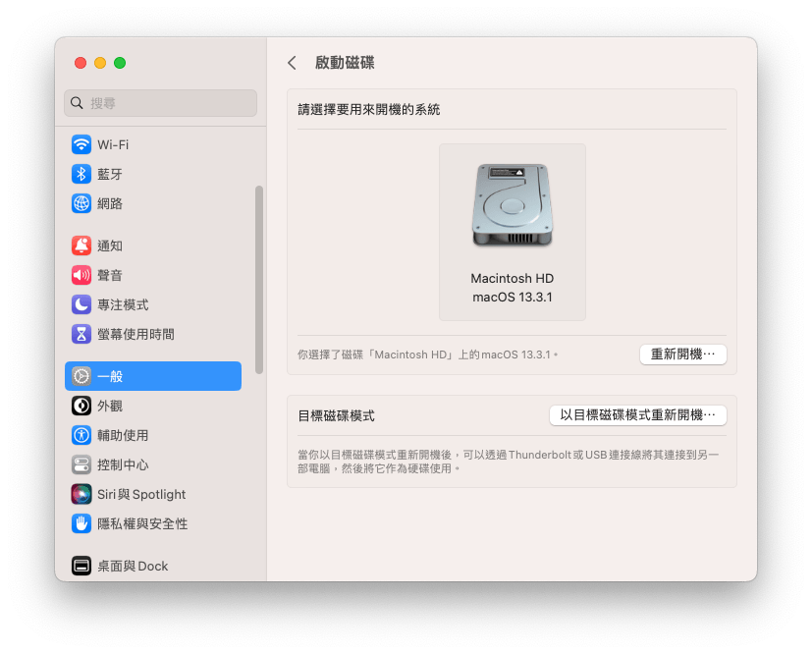
Task: Click the 請選擇要用來開機的系統 heading
Action: pos(369,109)
